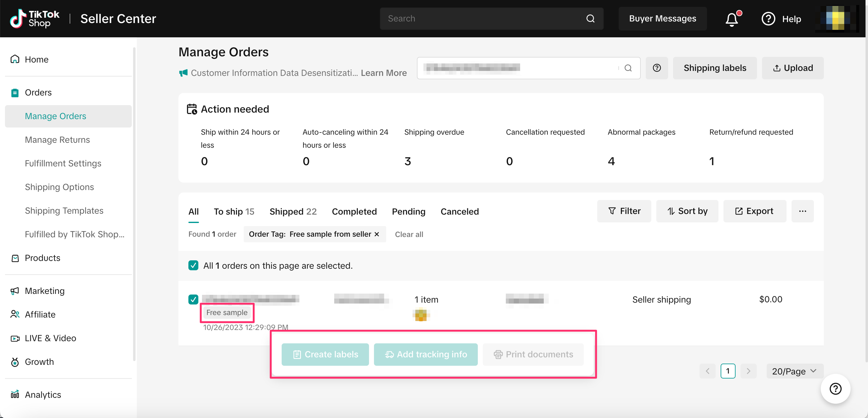The height and width of the screenshot is (418, 868).
Task: Click the product thumbnail in the order row
Action: [x=421, y=315]
